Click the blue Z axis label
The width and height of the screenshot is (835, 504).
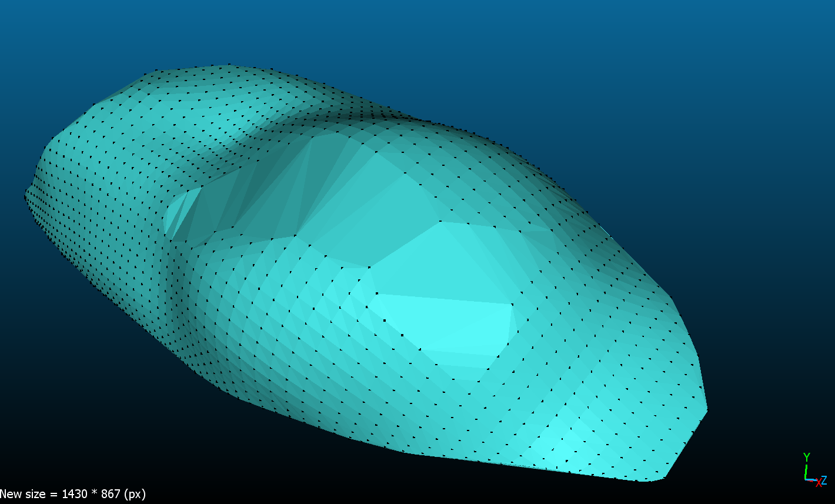(824, 480)
